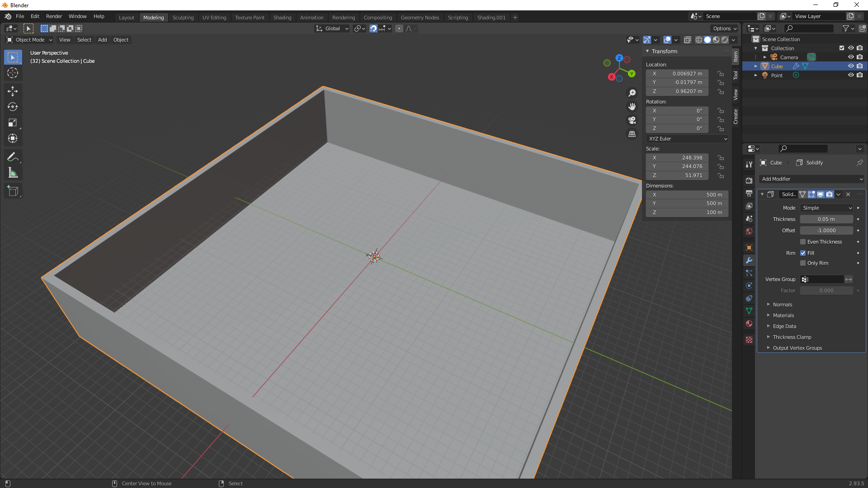Open the Output properties tab

pos(749,193)
